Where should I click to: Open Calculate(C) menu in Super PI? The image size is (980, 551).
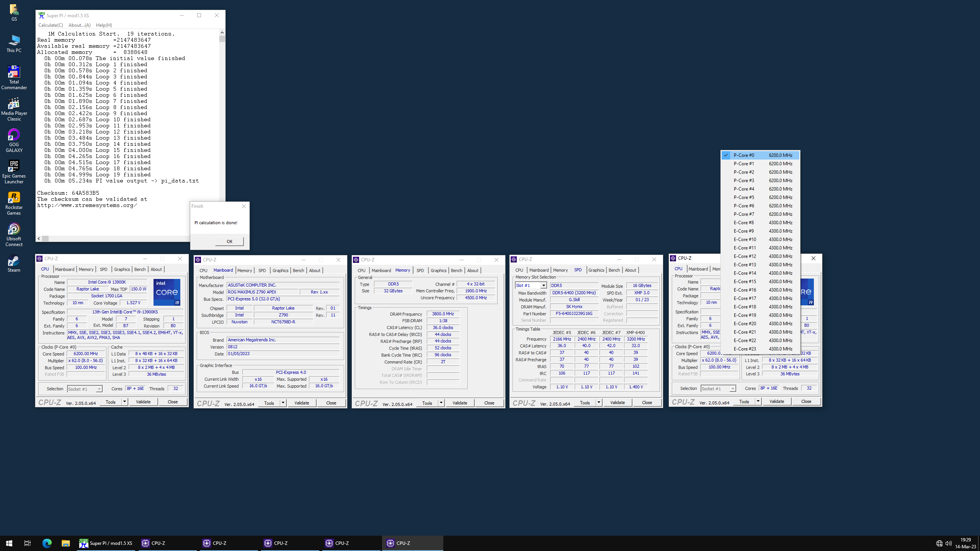coord(51,25)
